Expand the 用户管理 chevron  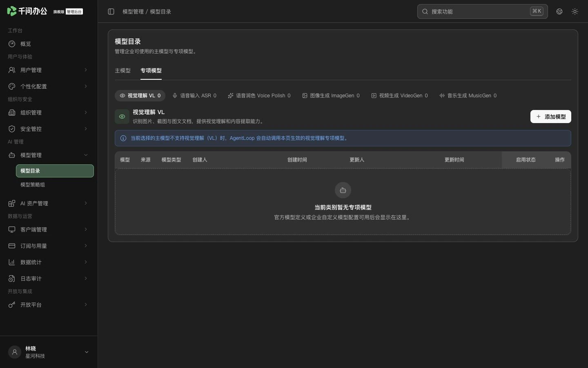coord(86,70)
